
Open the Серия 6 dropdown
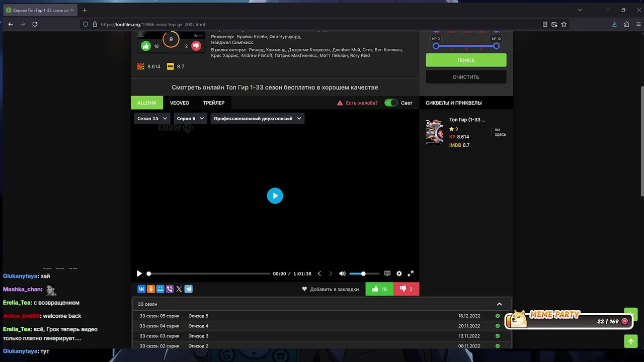(x=190, y=118)
